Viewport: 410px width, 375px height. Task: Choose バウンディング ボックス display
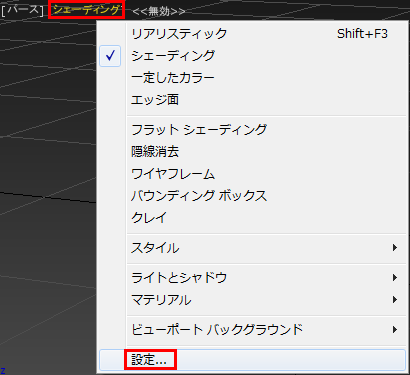click(252, 196)
